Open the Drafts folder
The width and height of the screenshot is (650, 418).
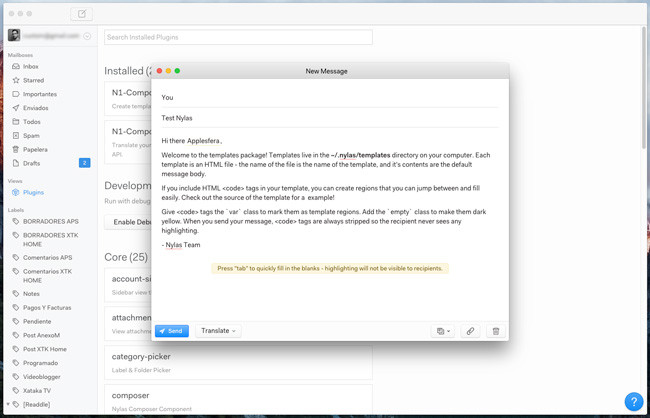click(x=32, y=163)
